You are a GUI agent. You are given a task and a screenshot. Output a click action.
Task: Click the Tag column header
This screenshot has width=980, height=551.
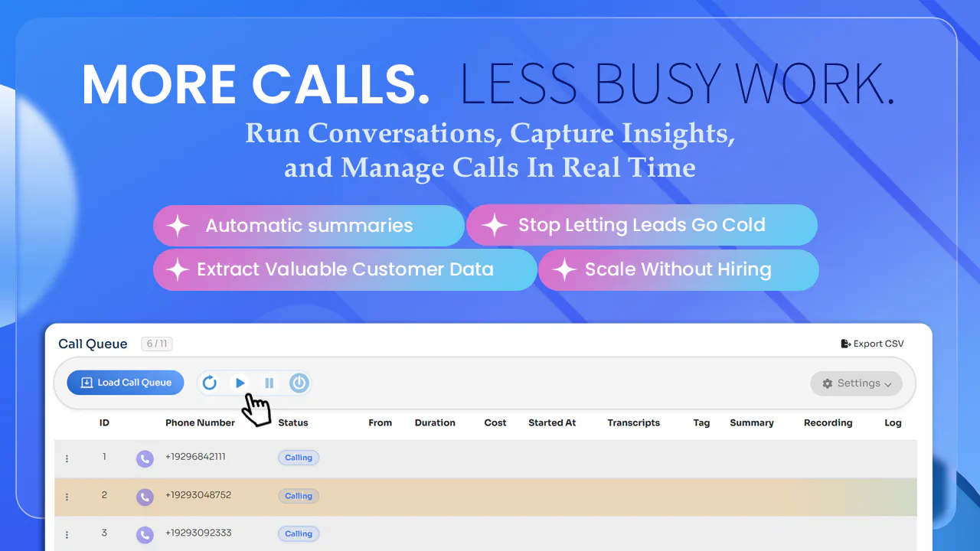(701, 422)
